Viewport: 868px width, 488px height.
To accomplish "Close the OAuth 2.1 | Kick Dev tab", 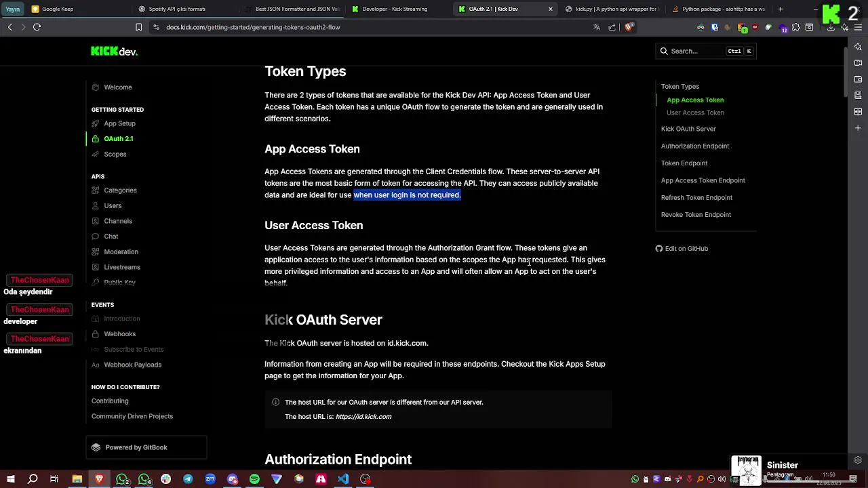I will (x=551, y=9).
